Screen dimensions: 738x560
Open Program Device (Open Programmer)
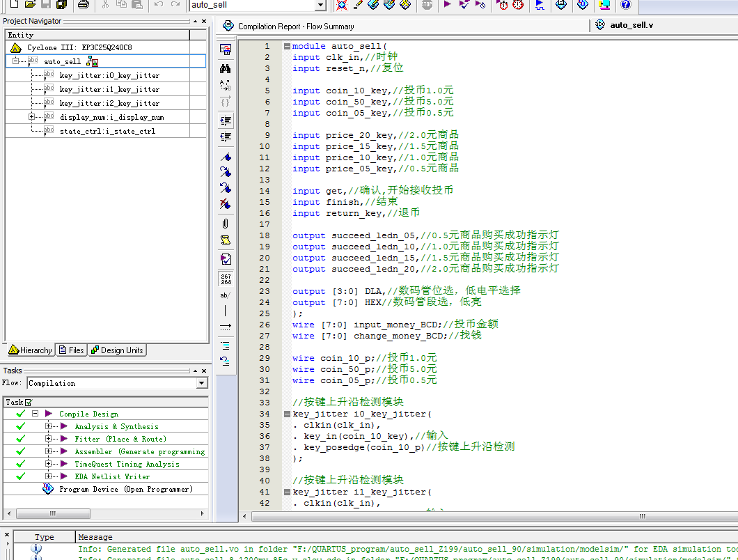(125, 489)
